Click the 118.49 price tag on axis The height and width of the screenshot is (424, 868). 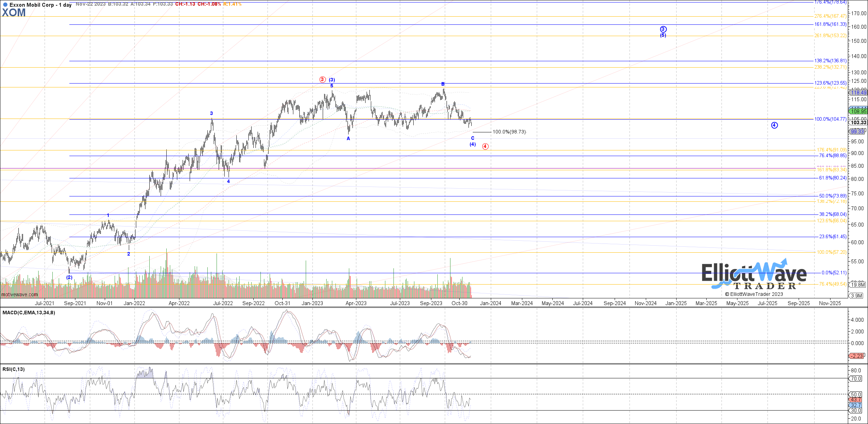(x=858, y=92)
